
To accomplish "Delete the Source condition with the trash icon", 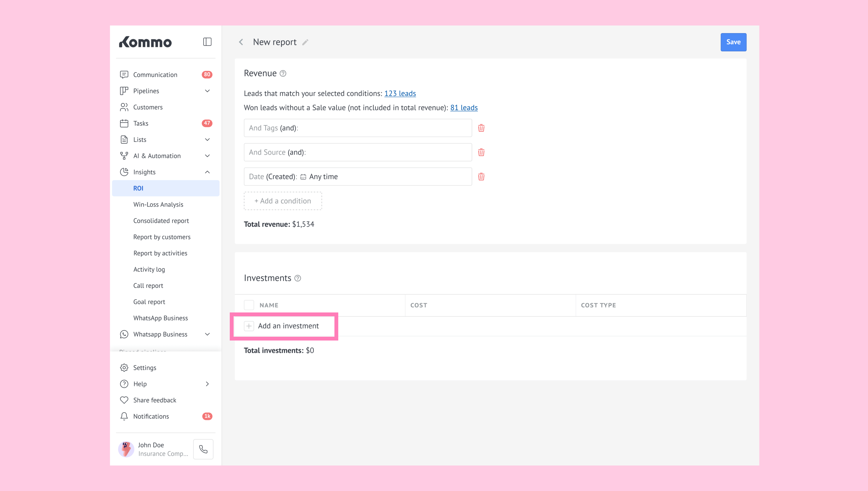I will click(x=481, y=152).
